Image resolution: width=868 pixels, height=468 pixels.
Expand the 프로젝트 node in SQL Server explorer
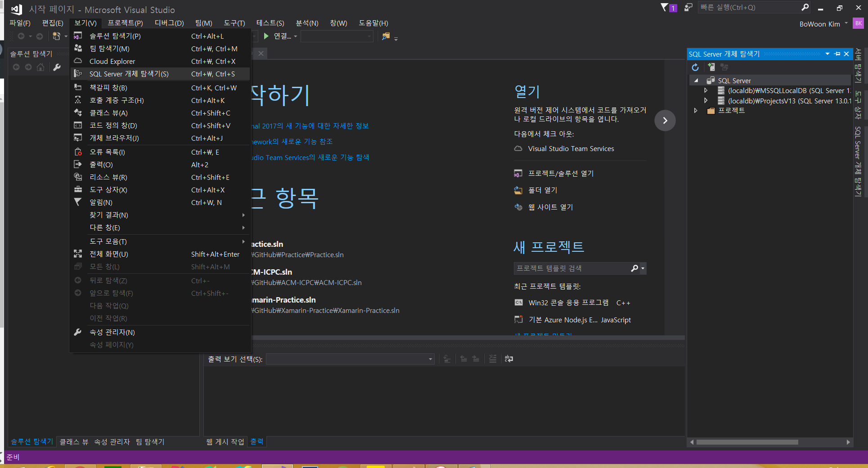696,111
